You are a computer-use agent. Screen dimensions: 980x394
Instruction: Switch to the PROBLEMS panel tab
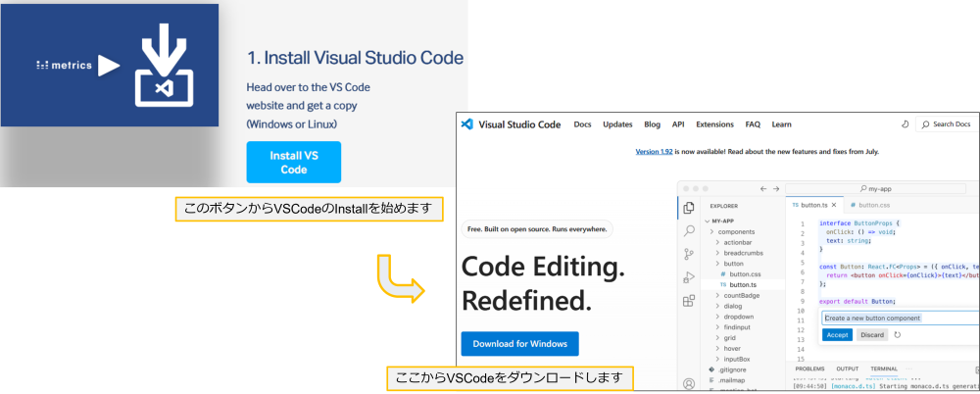(809, 369)
